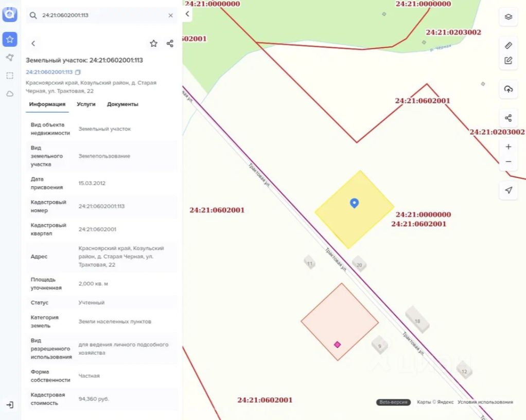The width and height of the screenshot is (526, 420).
Task: Switch to the Информация tab
Action: [47, 104]
